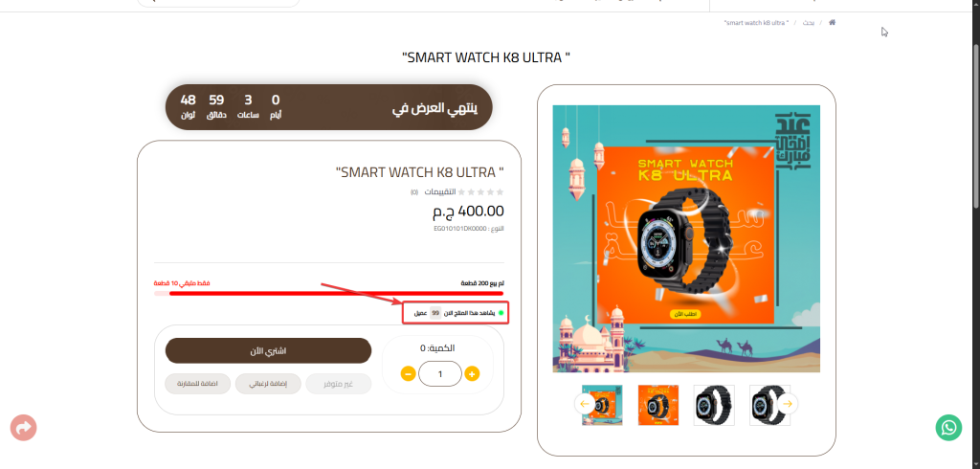Click the بحث breadcrumb link
This screenshot has width=980, height=469.
click(x=809, y=22)
